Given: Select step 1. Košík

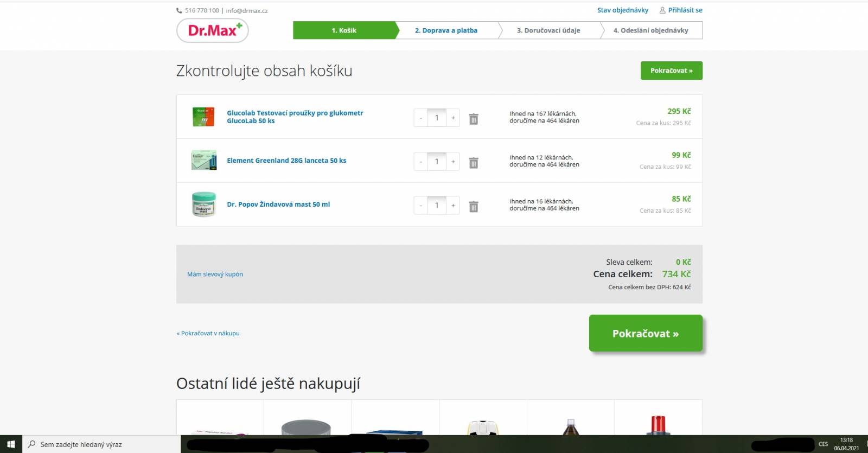Looking at the screenshot, I should click(344, 30).
